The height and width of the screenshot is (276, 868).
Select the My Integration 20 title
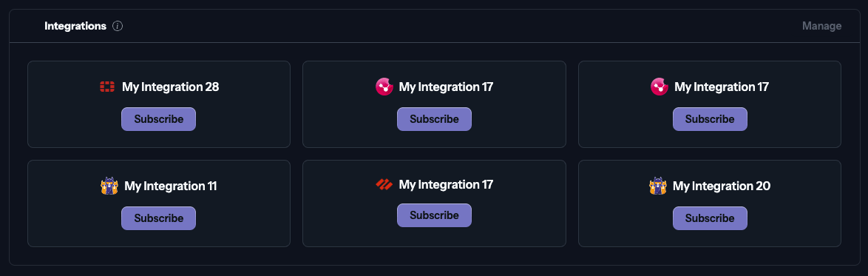click(x=722, y=186)
